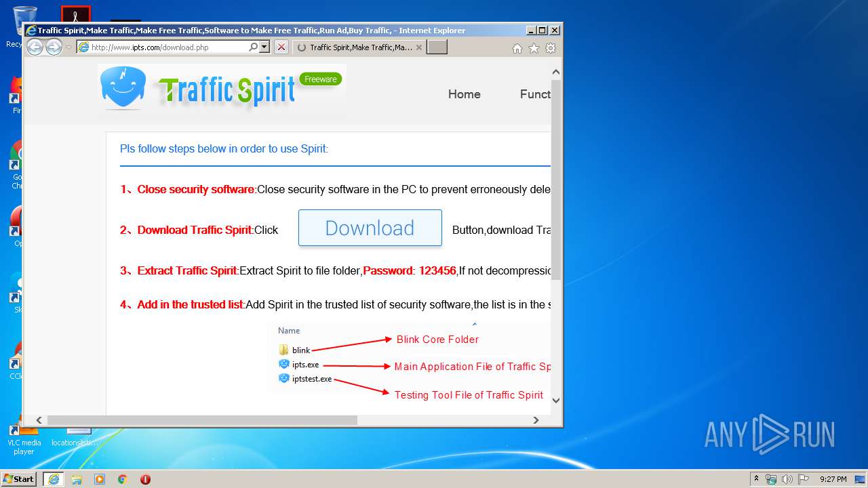
Task: Open the Windows Start button
Action: pos(18,479)
